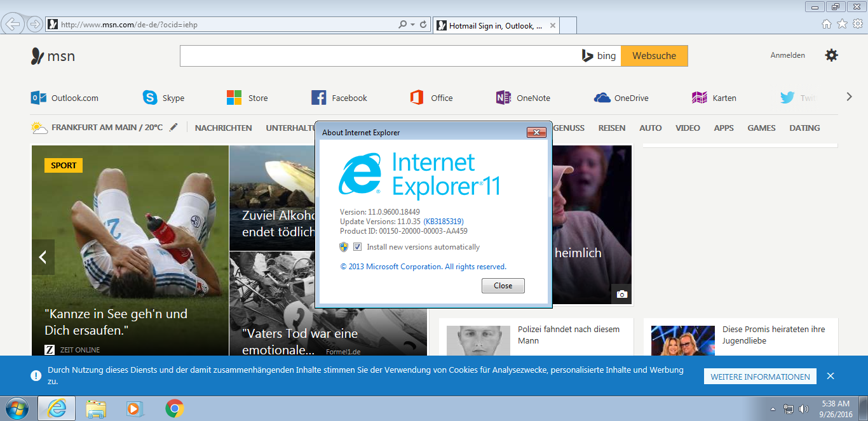Open the network icon in the system tray

coord(789,408)
